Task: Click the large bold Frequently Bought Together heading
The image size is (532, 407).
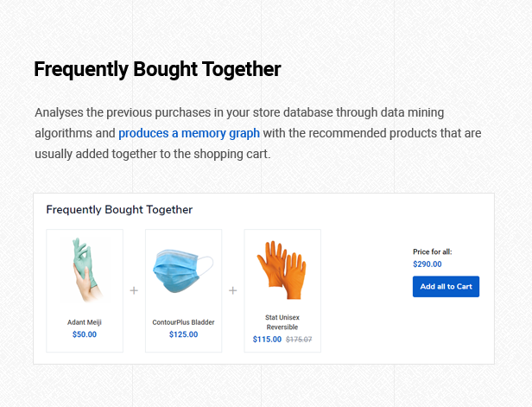Action: (157, 70)
